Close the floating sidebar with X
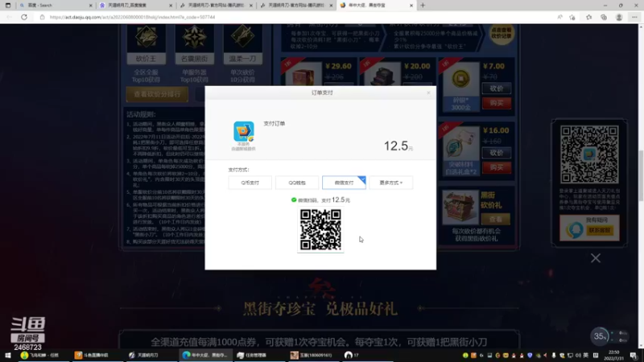 click(596, 258)
